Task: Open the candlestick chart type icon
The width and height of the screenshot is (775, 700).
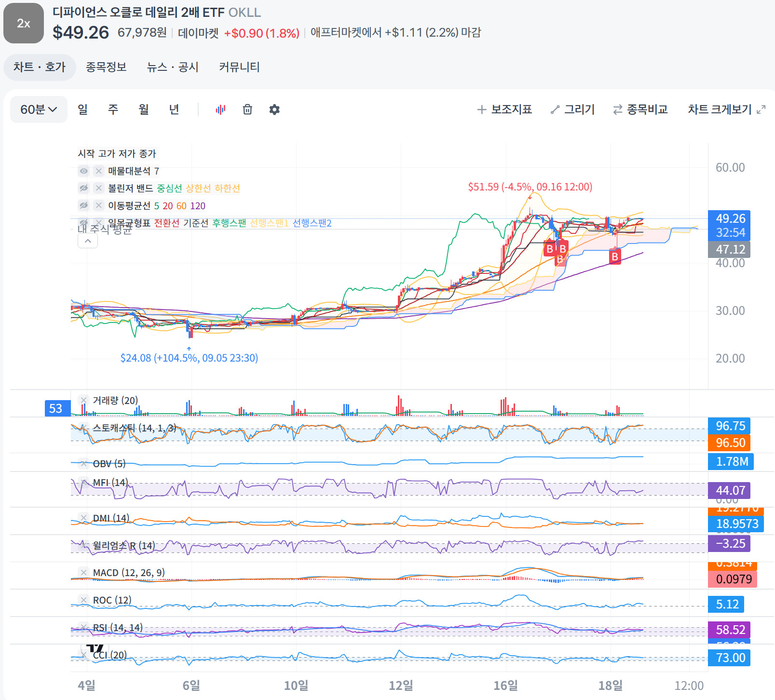Action: point(220,109)
